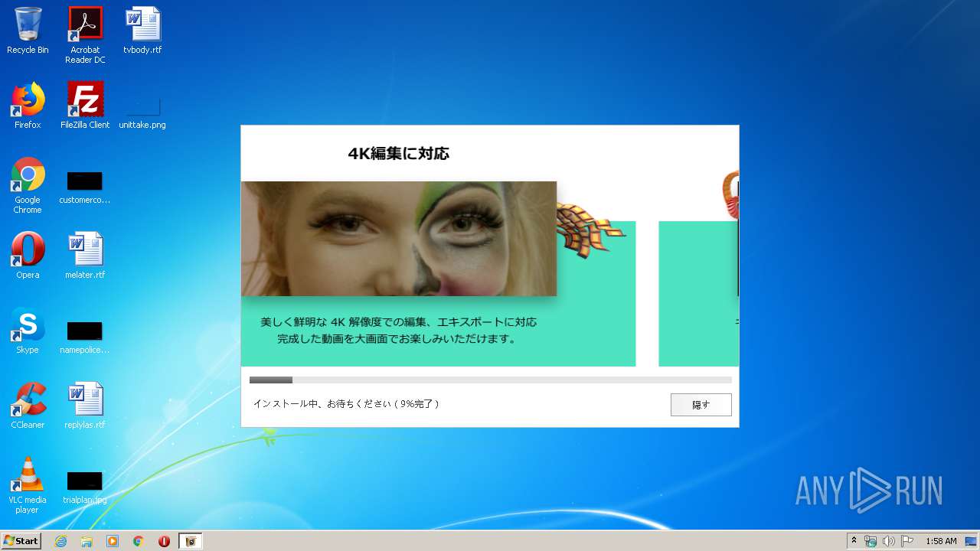Click the Opera icon in the taskbar
980x551 pixels.
coord(164,541)
